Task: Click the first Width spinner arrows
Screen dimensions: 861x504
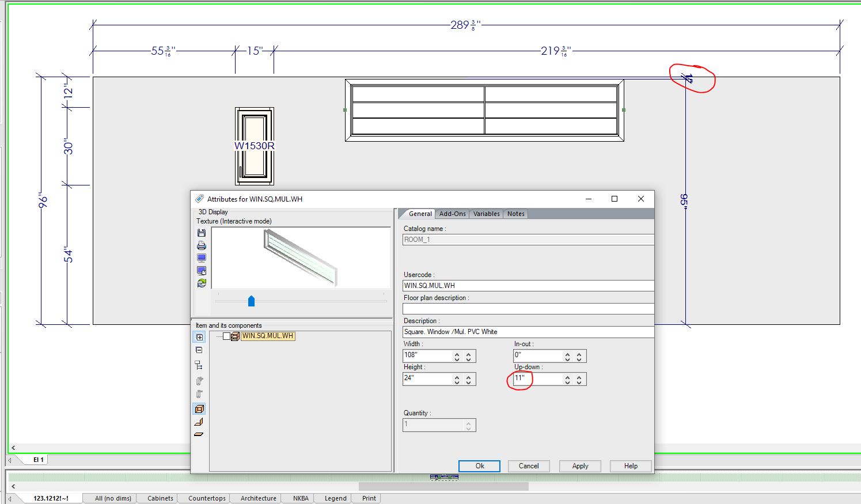Action: click(x=457, y=357)
